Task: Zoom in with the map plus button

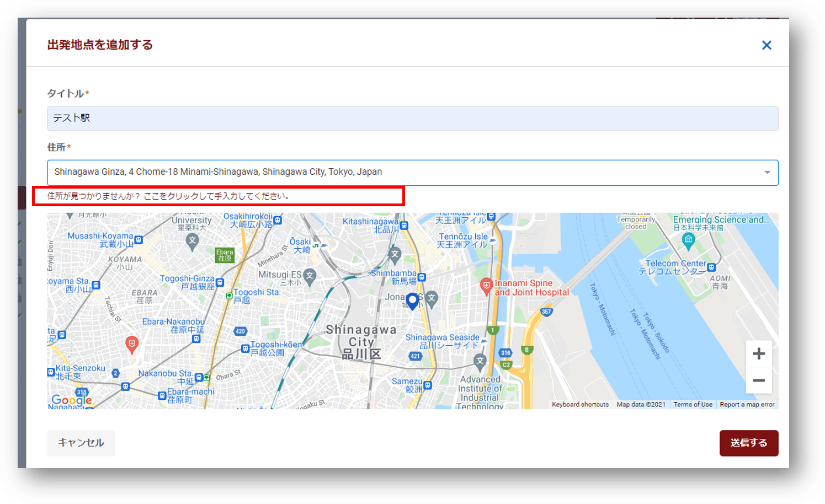Action: 758,354
